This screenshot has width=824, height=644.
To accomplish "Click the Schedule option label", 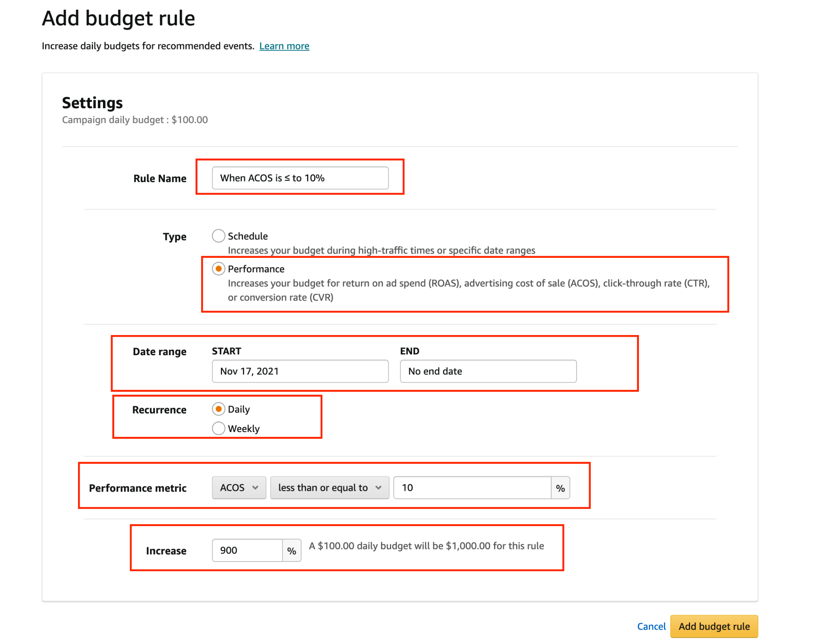I will click(x=247, y=236).
